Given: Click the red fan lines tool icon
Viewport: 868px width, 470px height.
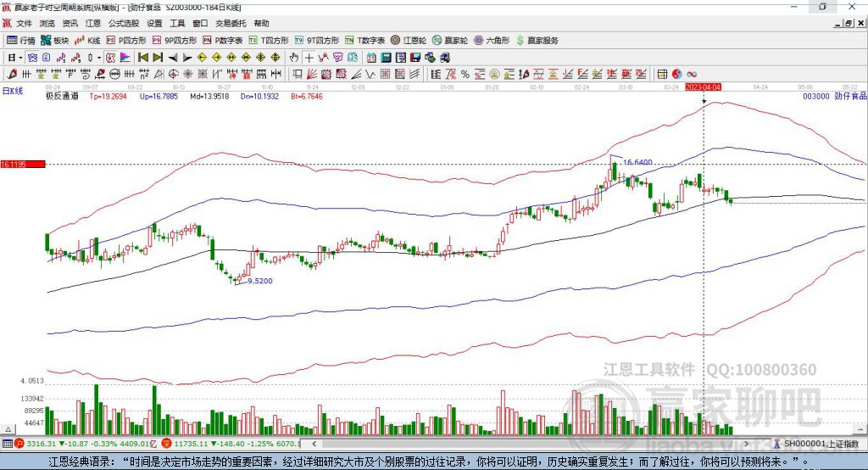Looking at the screenshot, I should tap(312, 74).
